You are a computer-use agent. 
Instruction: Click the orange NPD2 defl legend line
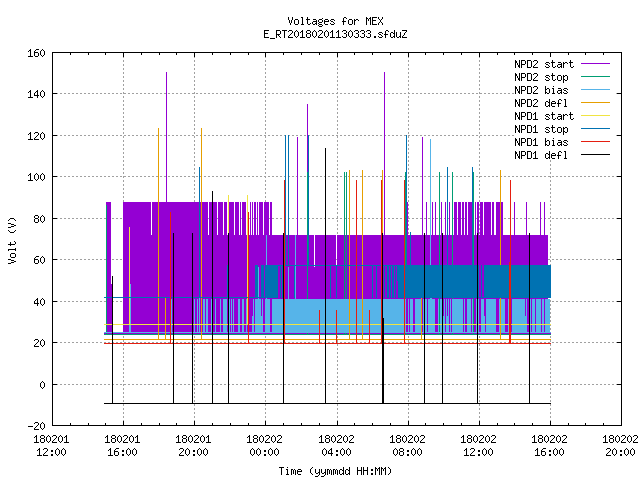pos(595,103)
